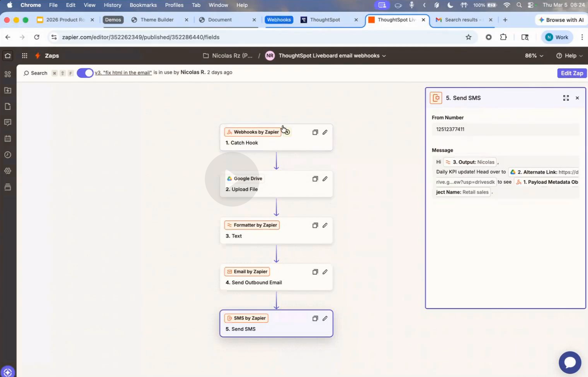Open the Zapier home icon in sidebar
The width and height of the screenshot is (588, 377).
8,56
